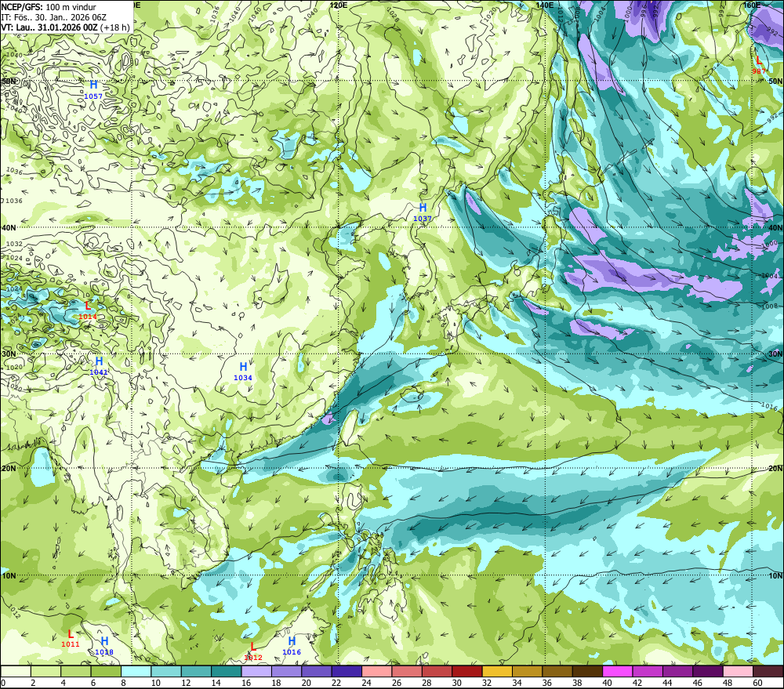Click the H 1057 high-pressure marker
784x689 pixels.
[93, 89]
